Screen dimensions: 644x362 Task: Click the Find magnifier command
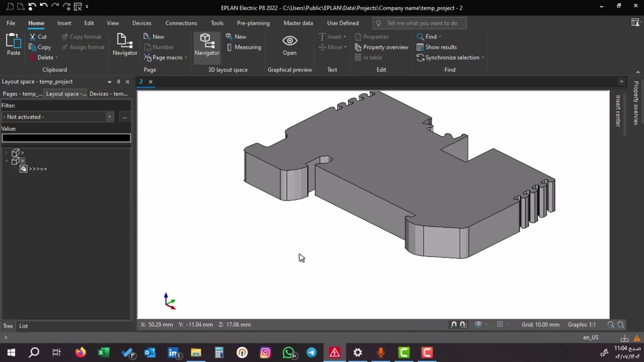point(427,37)
